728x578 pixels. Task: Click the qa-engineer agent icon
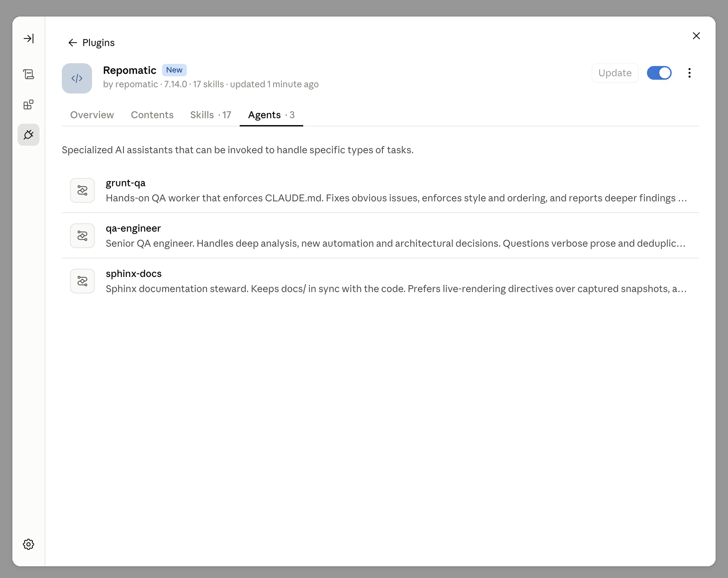pyautogui.click(x=82, y=236)
